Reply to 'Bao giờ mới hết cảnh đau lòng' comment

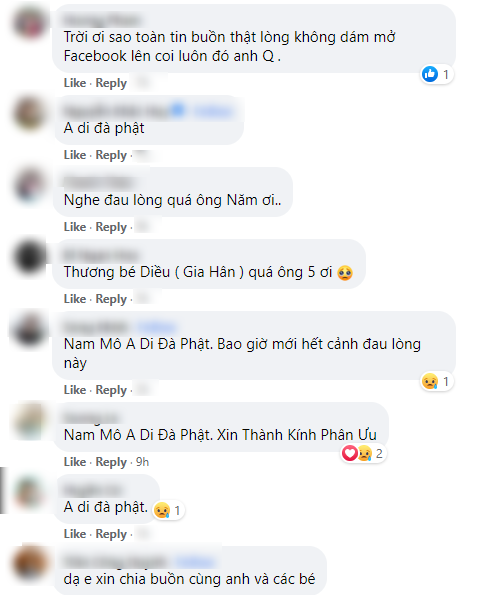(111, 390)
